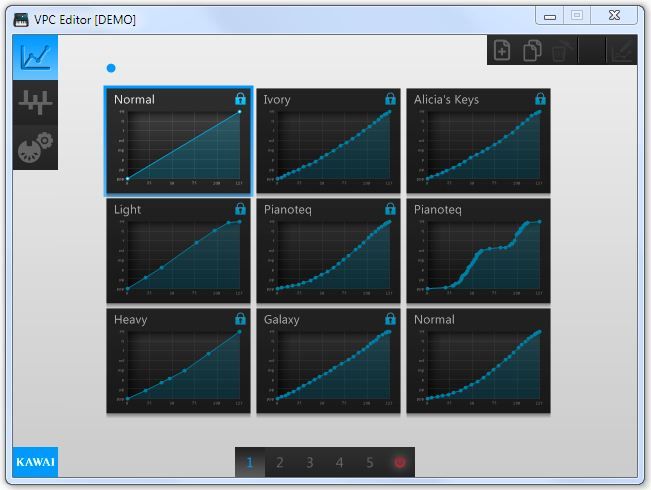
Task: Close the VPC Editor window
Action: point(614,16)
